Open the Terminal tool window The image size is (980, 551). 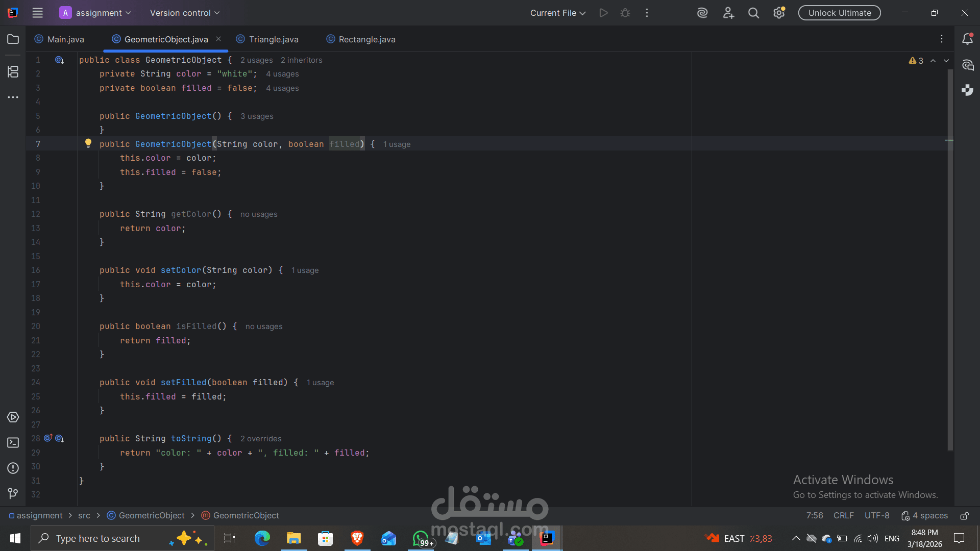13,443
